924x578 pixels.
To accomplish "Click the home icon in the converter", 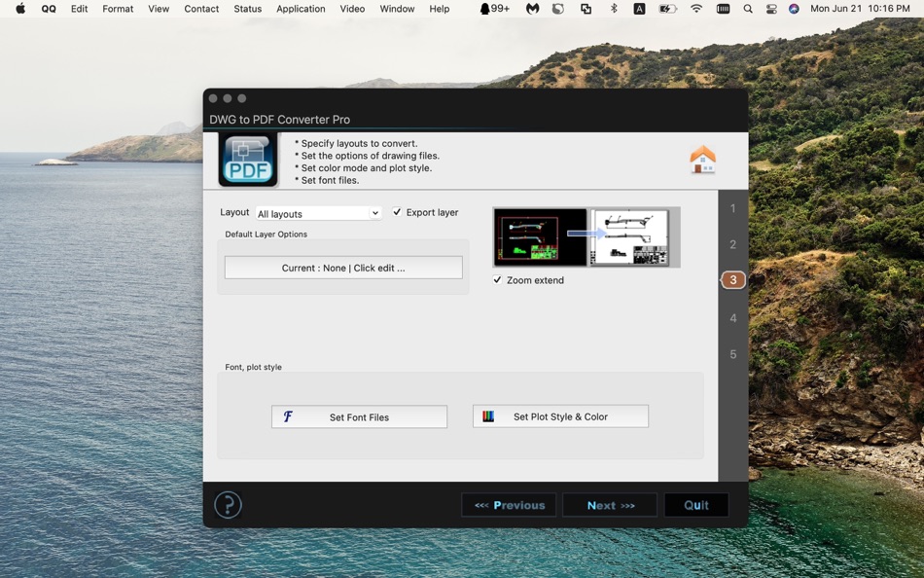I will point(702,160).
